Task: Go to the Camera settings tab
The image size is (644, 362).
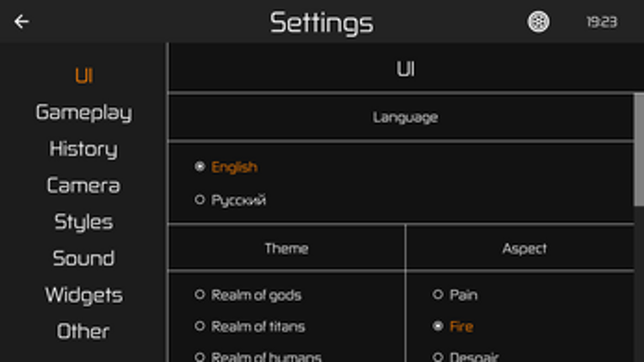Action: (83, 185)
